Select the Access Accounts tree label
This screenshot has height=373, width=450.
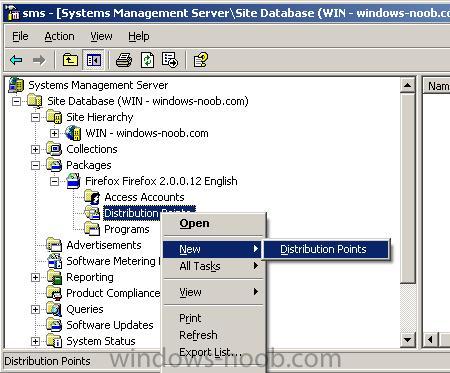tap(144, 197)
